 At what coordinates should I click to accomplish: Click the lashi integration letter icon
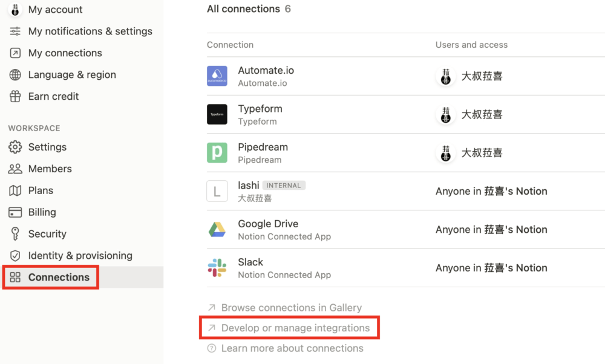pyautogui.click(x=217, y=191)
